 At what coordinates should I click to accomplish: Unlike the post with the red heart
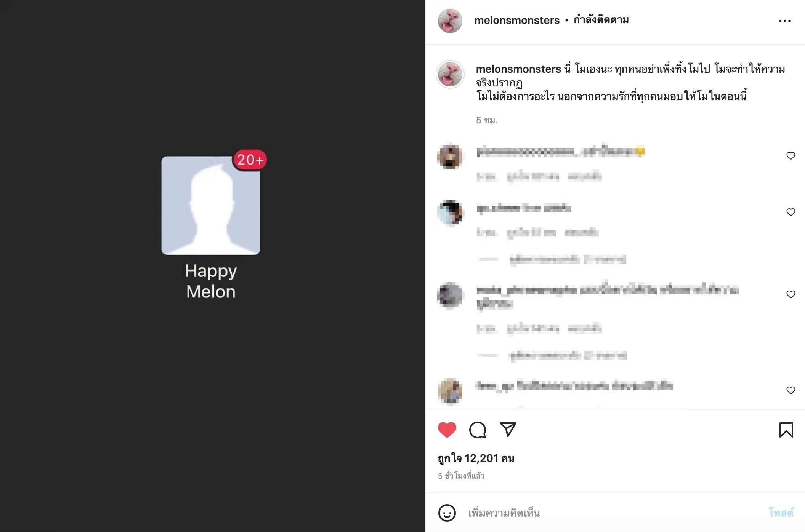click(447, 430)
